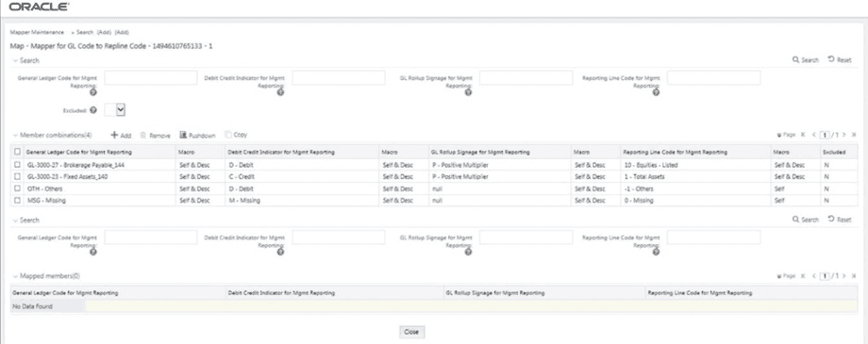This screenshot has width=868, height=344.
Task: Click Copy in Member combinations toolbar
Action: tap(237, 135)
